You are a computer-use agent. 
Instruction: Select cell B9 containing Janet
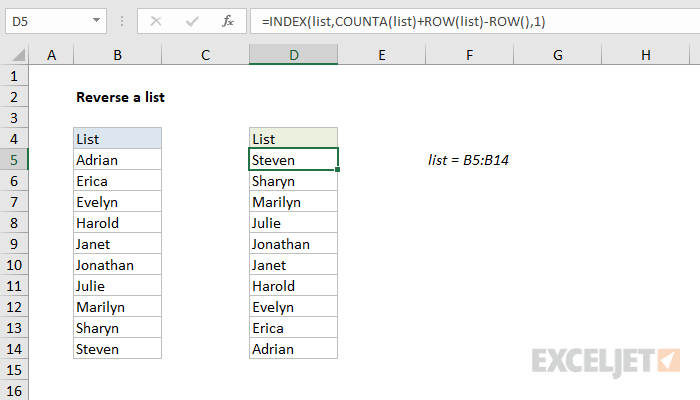(x=117, y=244)
